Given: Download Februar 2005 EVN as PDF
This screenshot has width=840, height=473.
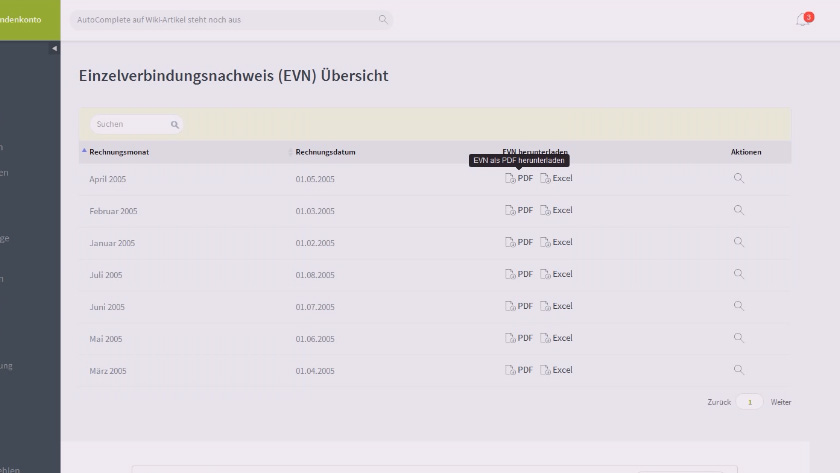Looking at the screenshot, I should pos(519,211).
